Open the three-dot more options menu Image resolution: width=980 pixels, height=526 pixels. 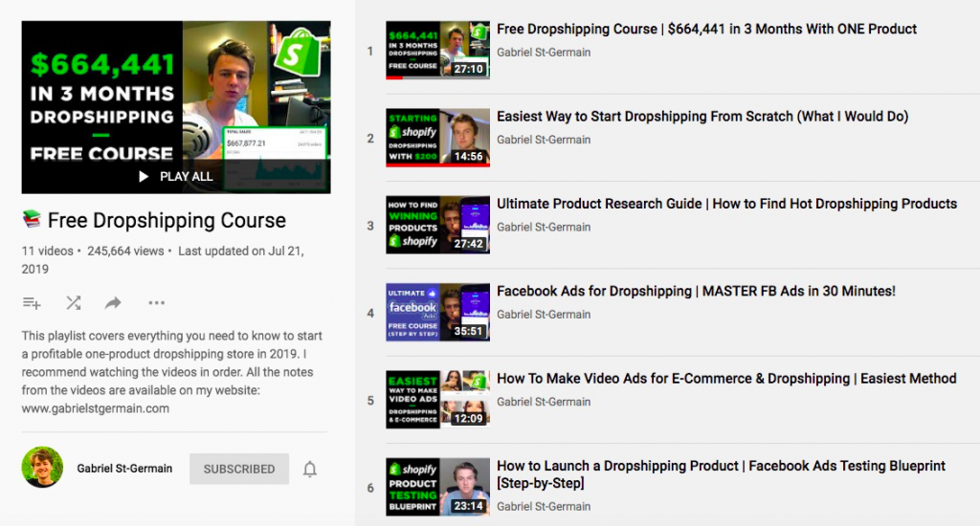(156, 303)
